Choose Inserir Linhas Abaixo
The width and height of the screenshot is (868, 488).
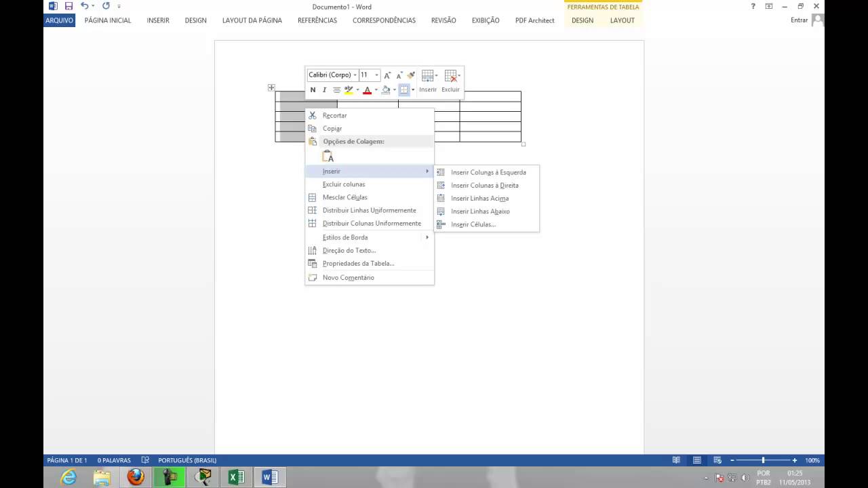pos(486,211)
